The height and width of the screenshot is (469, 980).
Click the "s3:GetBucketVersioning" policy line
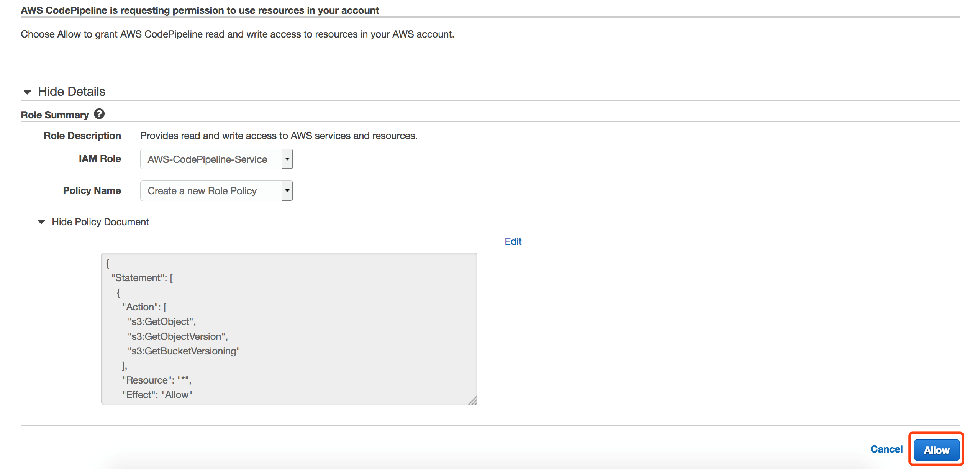point(184,351)
